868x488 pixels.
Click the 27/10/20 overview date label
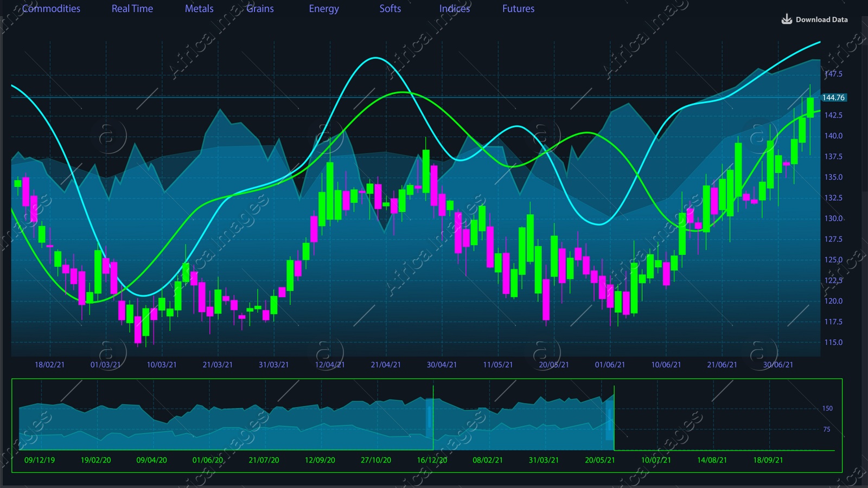coord(376,460)
